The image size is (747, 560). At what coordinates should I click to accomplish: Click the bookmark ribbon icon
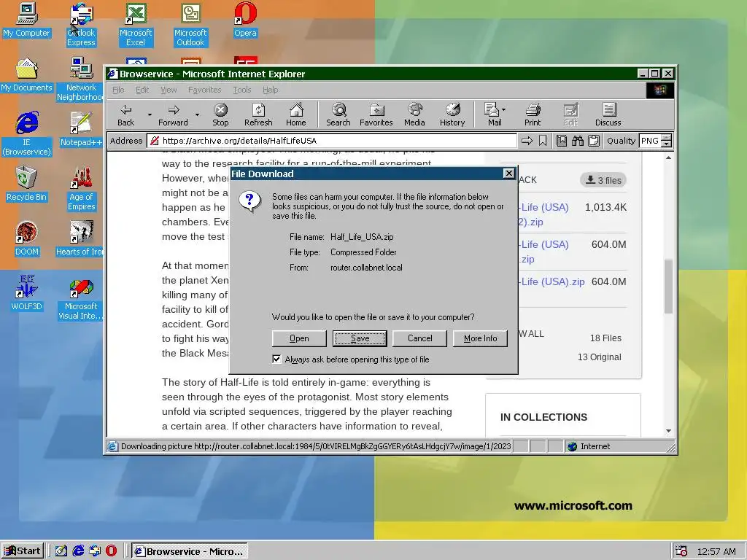(543, 141)
